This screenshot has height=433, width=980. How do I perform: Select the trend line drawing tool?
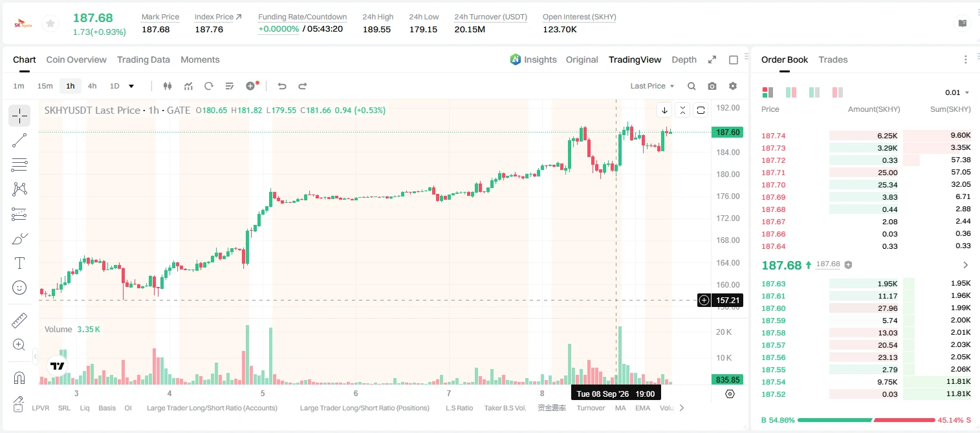pos(19,140)
